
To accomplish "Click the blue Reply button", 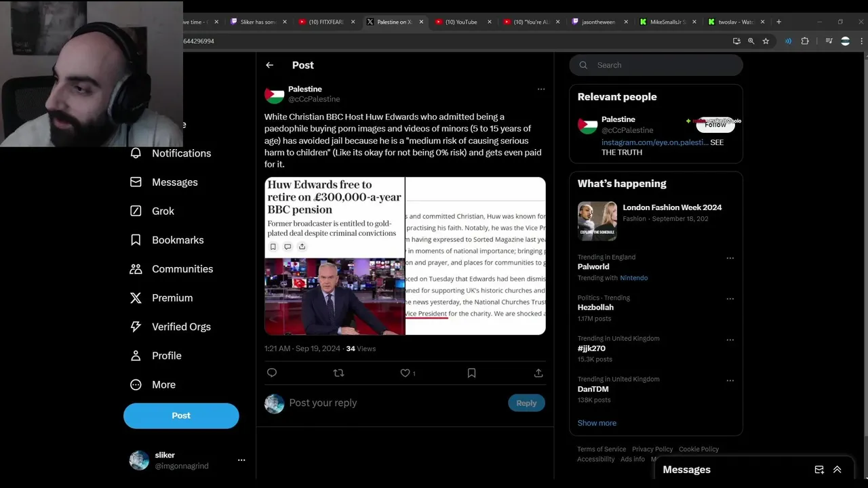I will (x=526, y=403).
